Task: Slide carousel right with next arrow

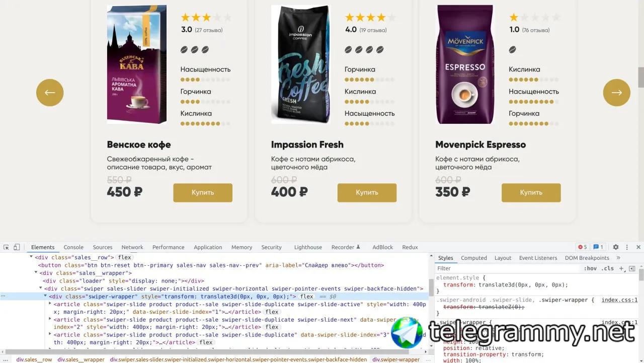Action: click(x=617, y=93)
